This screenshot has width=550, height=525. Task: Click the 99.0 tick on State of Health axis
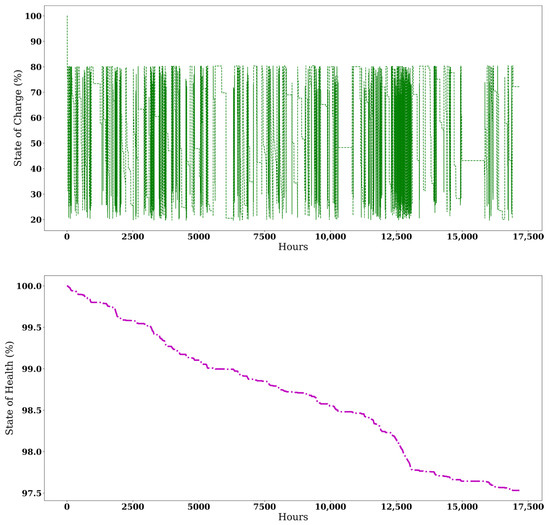pos(32,369)
